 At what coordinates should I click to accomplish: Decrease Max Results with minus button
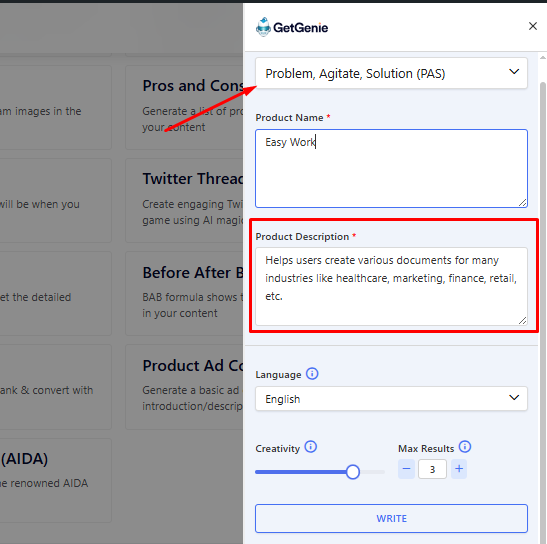click(x=406, y=469)
